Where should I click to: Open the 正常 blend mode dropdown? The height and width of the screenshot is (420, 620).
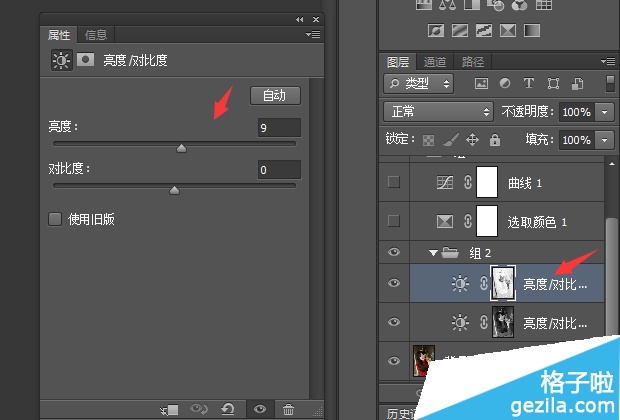(438, 111)
